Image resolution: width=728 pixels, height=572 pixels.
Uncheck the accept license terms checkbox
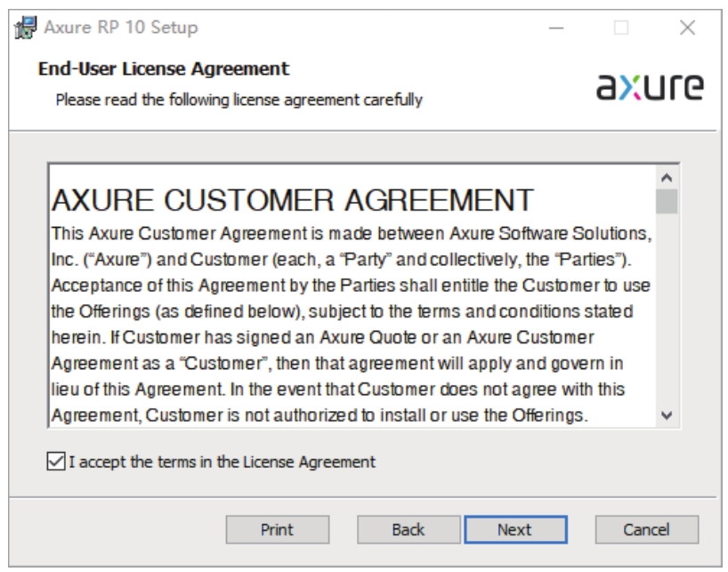click(56, 462)
